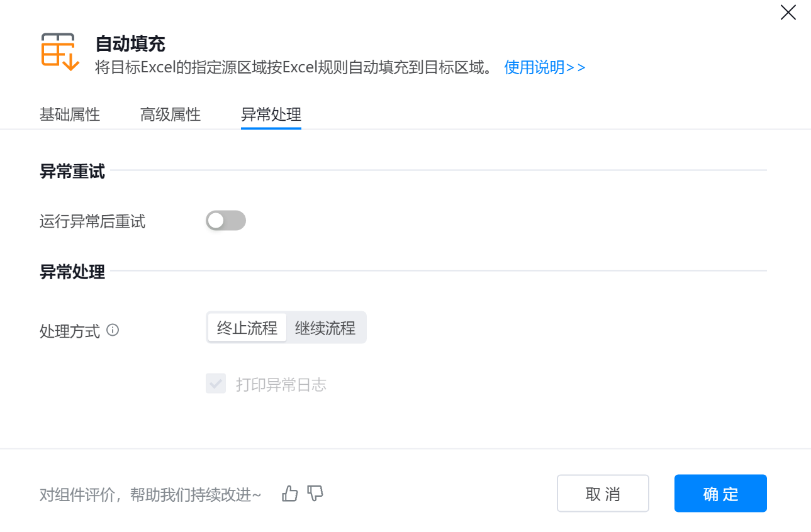Viewport: 811px width, 532px height.
Task: Click the info icon beside 处理方式
Action: point(113,330)
